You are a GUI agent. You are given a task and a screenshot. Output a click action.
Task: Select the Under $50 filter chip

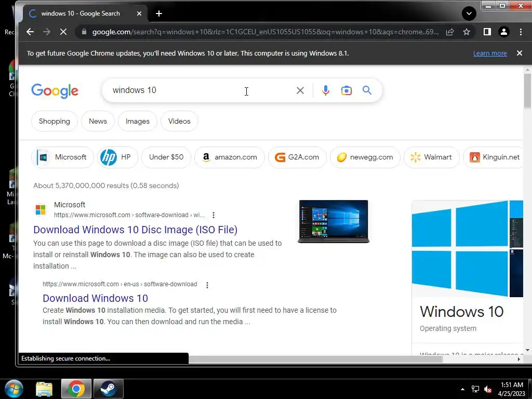166,157
